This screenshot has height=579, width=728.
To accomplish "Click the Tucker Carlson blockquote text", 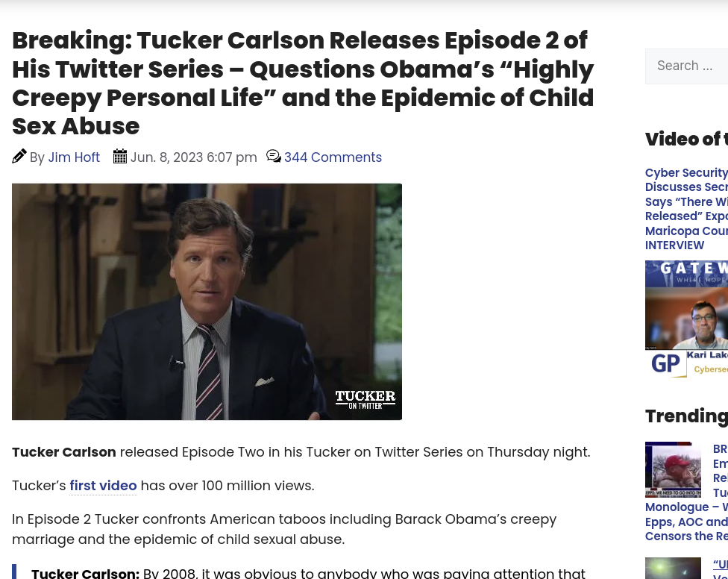I will click(x=308, y=573).
